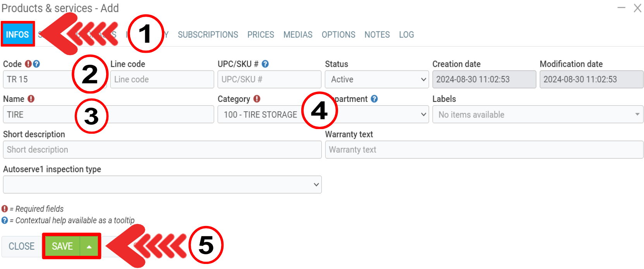Click the Category required-field warning icon

coord(257,99)
